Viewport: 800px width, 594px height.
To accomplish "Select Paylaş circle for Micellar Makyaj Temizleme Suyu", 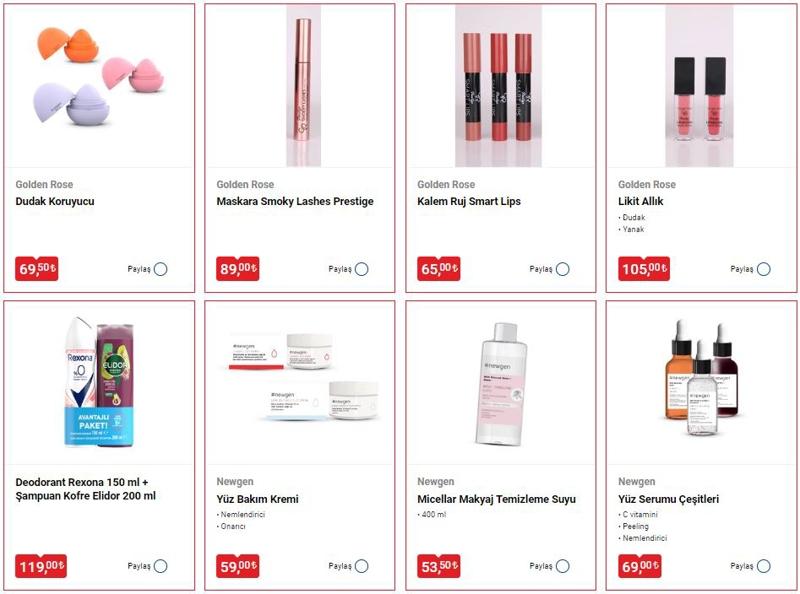I will [563, 566].
